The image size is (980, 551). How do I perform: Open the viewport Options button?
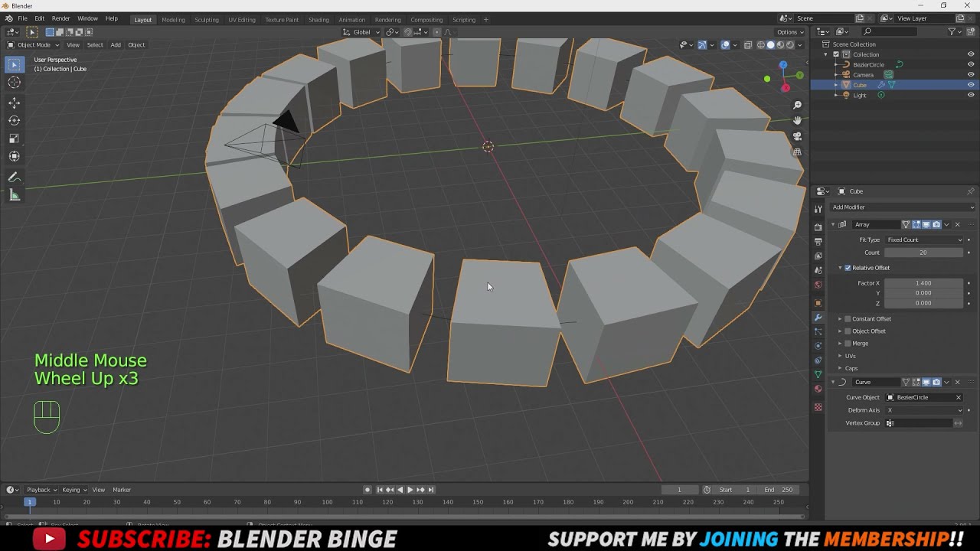click(x=790, y=32)
